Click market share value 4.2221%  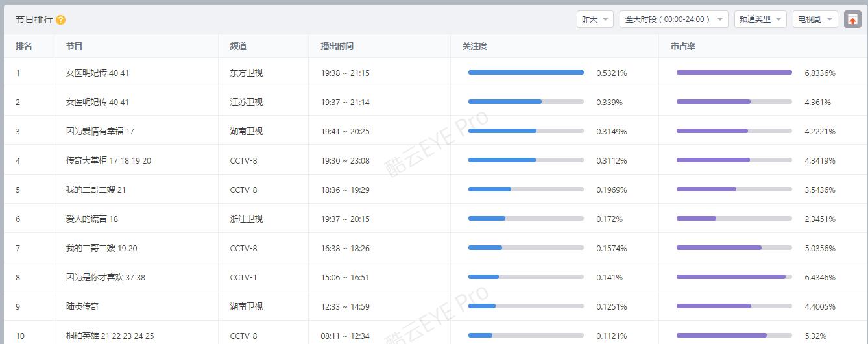click(820, 131)
